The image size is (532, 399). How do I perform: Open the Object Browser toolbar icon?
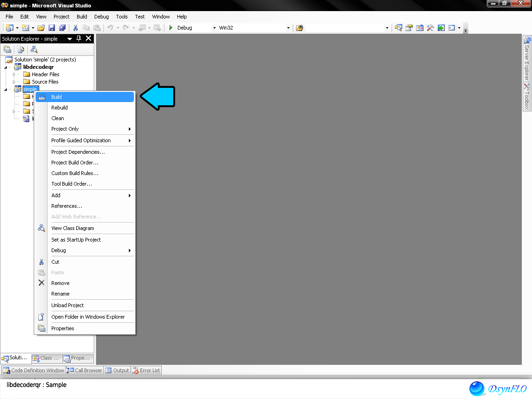coord(420,28)
